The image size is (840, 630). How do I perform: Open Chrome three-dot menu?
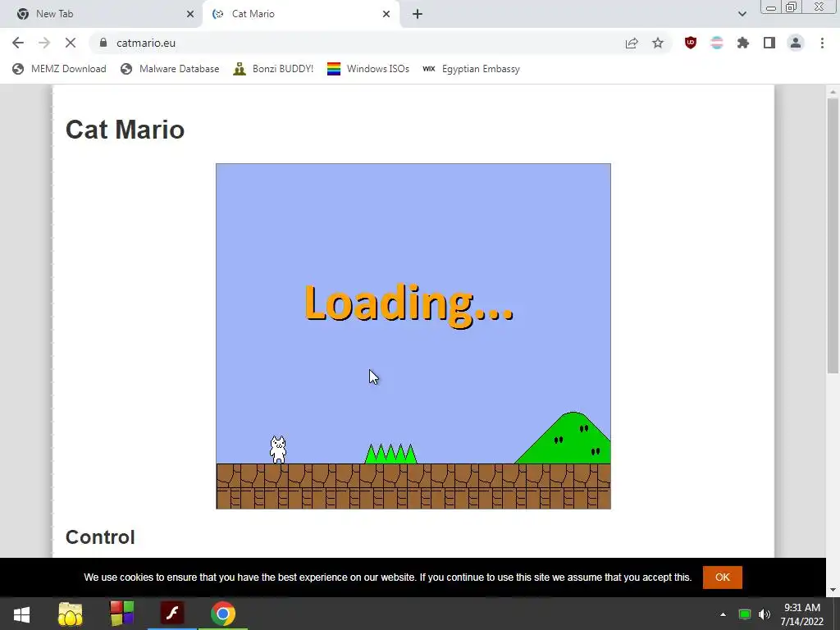tap(822, 43)
